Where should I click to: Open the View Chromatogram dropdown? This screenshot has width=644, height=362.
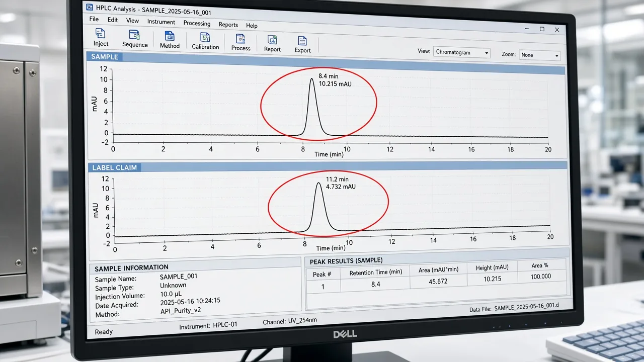click(462, 52)
